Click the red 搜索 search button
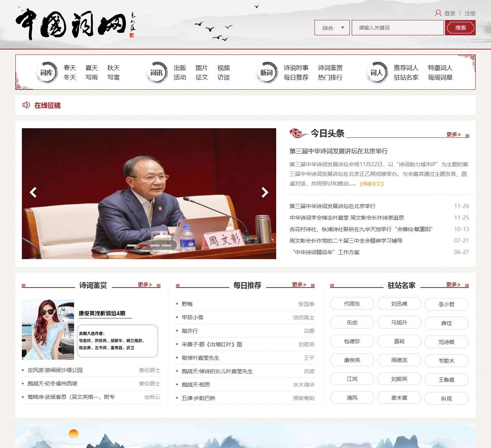 460,28
